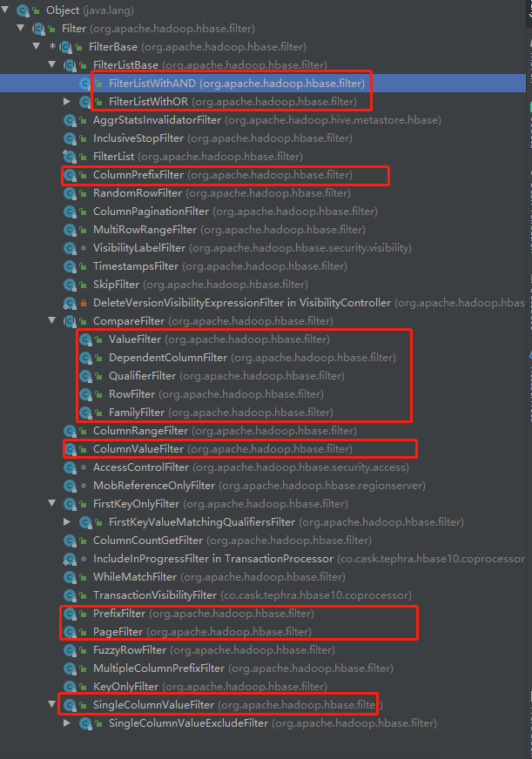Click the class icon of FilterListWithAND

click(x=85, y=84)
